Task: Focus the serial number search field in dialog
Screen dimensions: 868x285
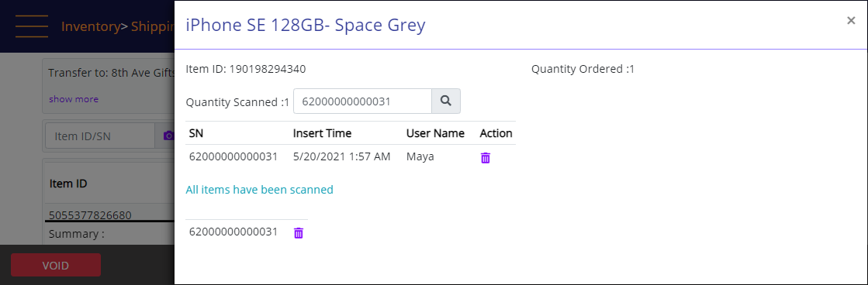Action: pyautogui.click(x=362, y=101)
